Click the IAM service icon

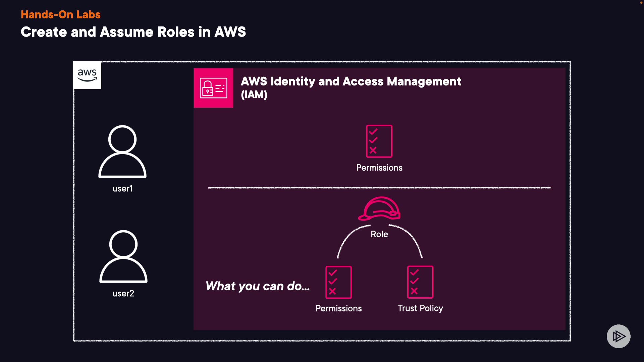213,88
